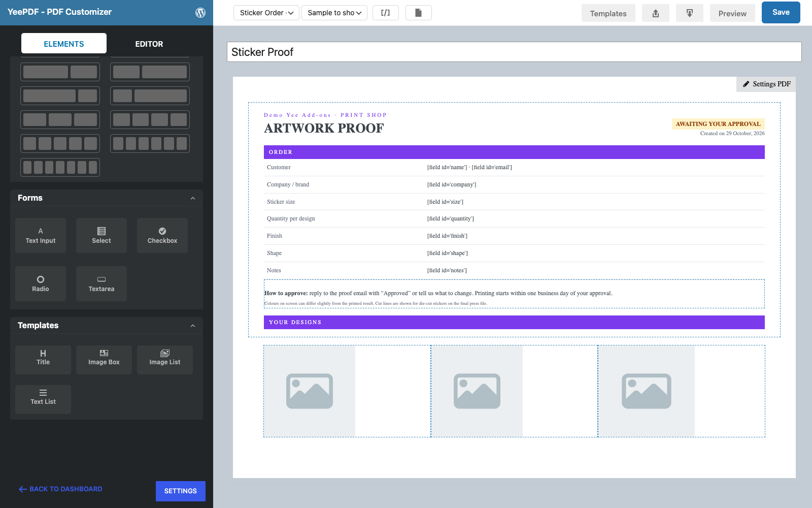Viewport: 812px width, 508px height.
Task: Click the Quantity per design label
Action: 291,219
